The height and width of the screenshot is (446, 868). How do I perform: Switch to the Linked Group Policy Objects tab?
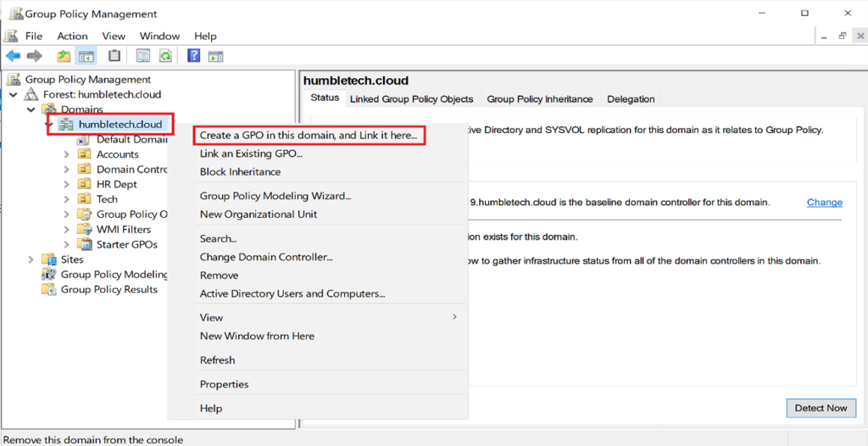411,99
